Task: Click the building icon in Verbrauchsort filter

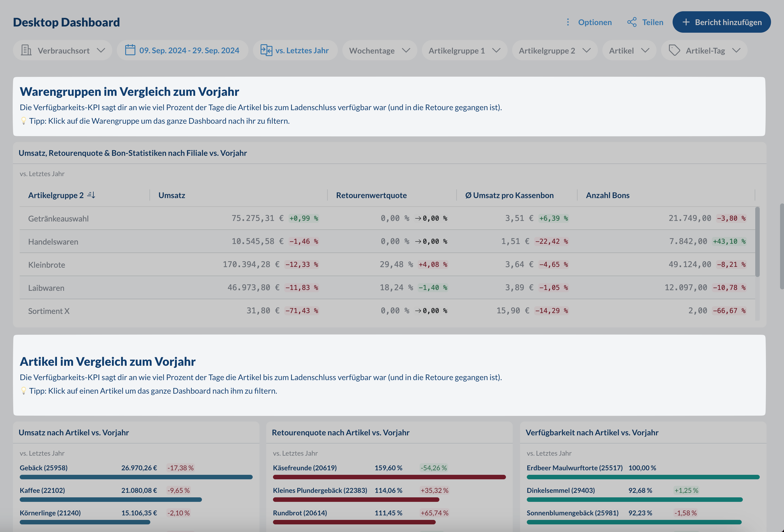Action: (26, 50)
